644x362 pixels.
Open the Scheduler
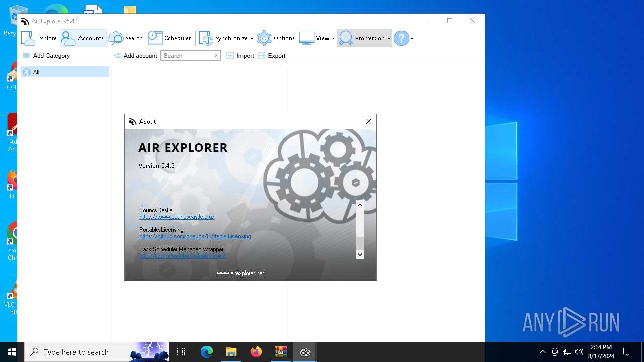(170, 38)
